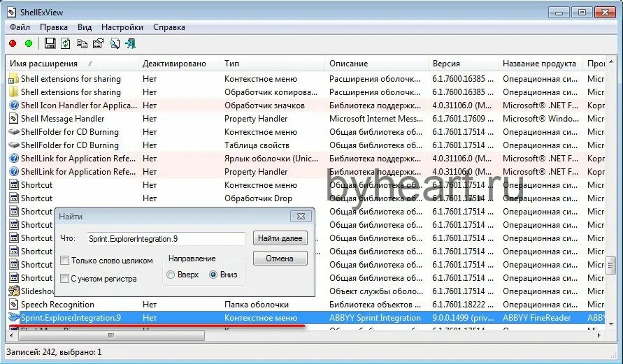Click icon of Shell extensions for sharing Контекстное меню row
The width and height of the screenshot is (623, 364).
(x=14, y=78)
